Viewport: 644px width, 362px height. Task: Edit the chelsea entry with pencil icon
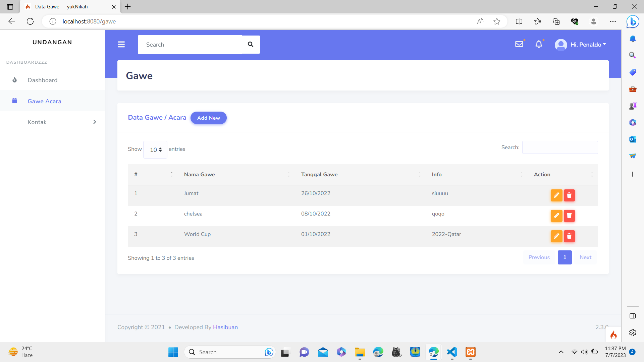pyautogui.click(x=556, y=216)
